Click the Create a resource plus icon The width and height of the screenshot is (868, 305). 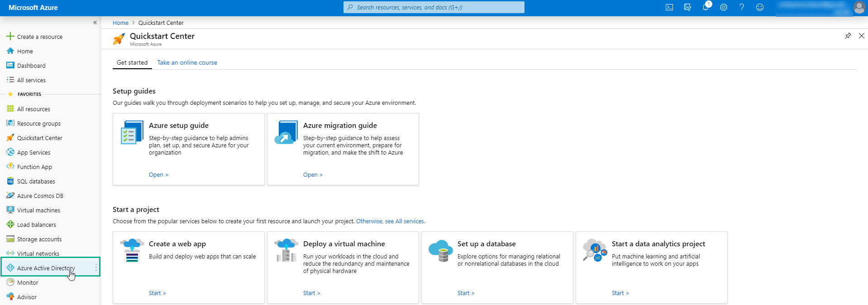click(10, 36)
